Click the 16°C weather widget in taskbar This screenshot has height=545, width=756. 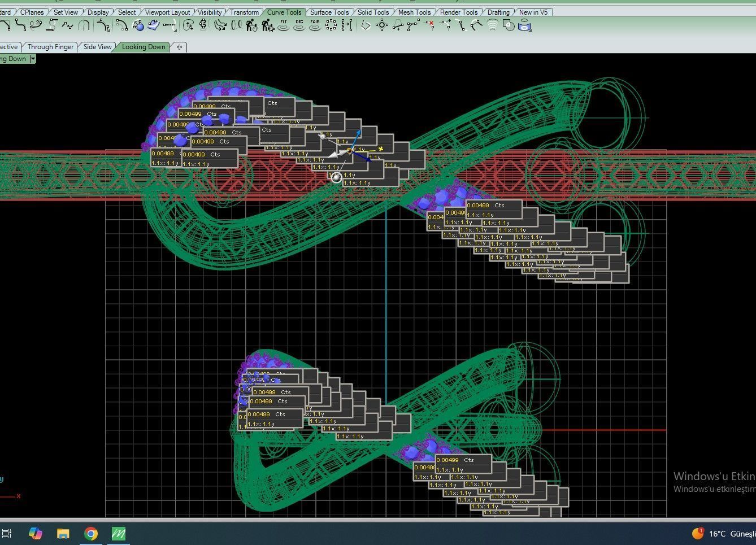click(x=723, y=533)
